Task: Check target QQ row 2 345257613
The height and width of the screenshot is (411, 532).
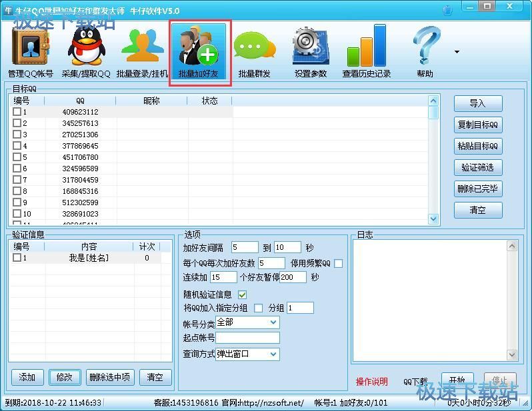Action: click(17, 123)
